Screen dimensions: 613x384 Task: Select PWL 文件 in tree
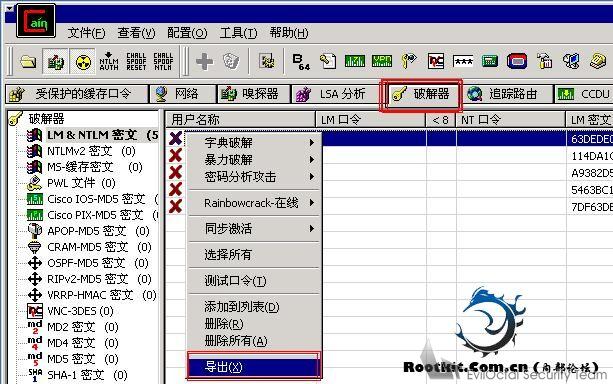(x=81, y=183)
